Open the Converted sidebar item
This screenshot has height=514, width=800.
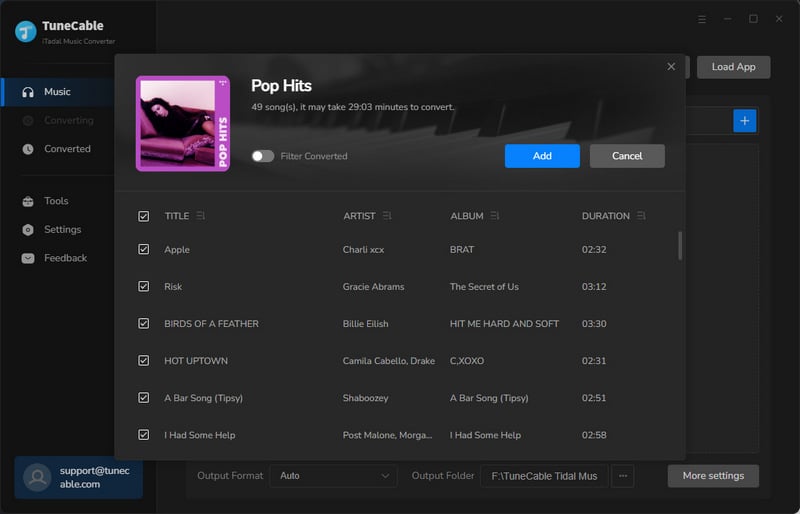point(57,149)
